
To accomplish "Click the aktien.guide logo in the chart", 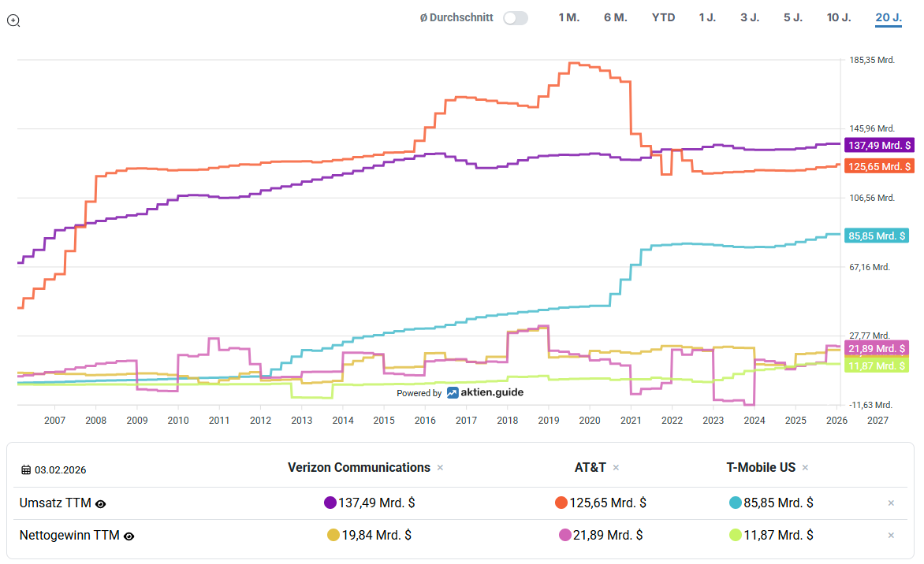I will tap(485, 392).
